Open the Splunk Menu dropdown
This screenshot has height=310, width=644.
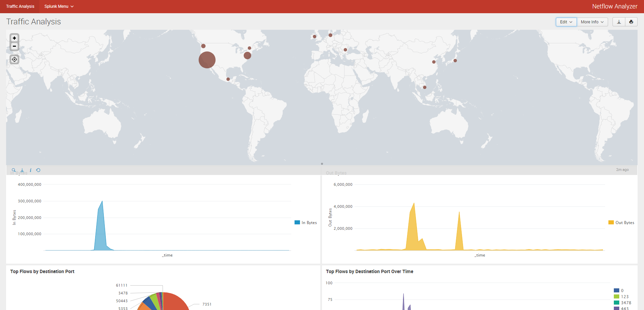[59, 6]
